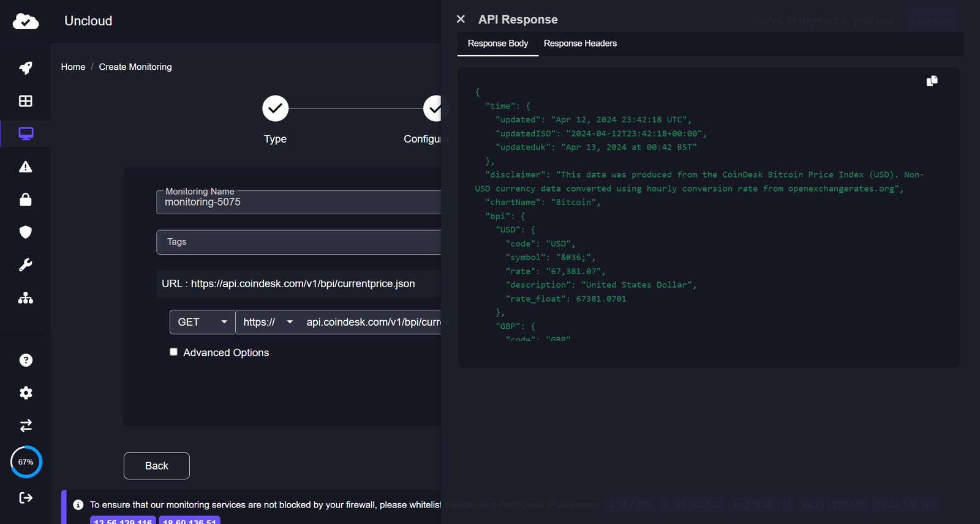Open the padlock sidebar icon

point(26,199)
